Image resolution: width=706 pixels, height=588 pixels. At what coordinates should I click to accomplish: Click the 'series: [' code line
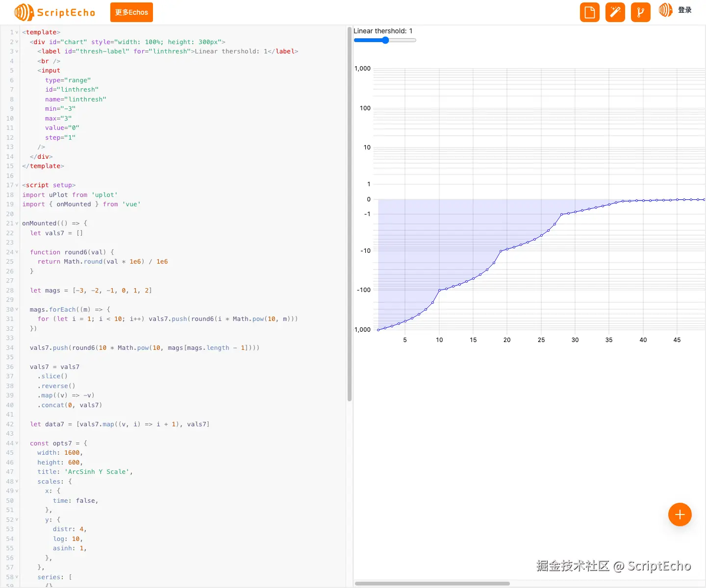pos(55,577)
